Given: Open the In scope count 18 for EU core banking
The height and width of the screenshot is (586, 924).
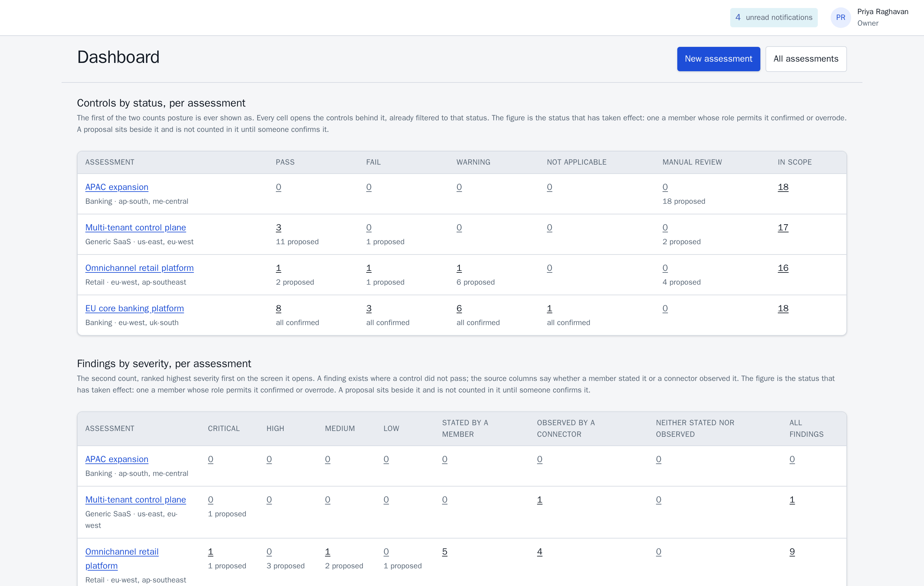Looking at the screenshot, I should (783, 308).
